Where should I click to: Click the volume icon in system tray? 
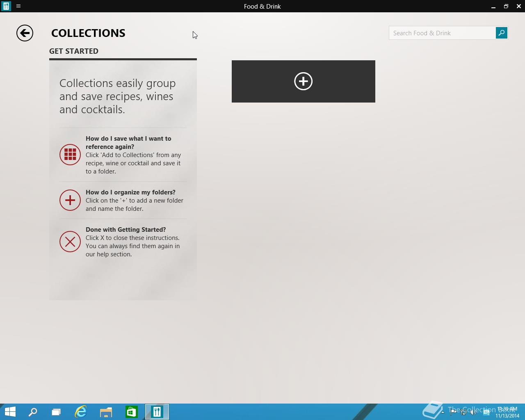473,412
